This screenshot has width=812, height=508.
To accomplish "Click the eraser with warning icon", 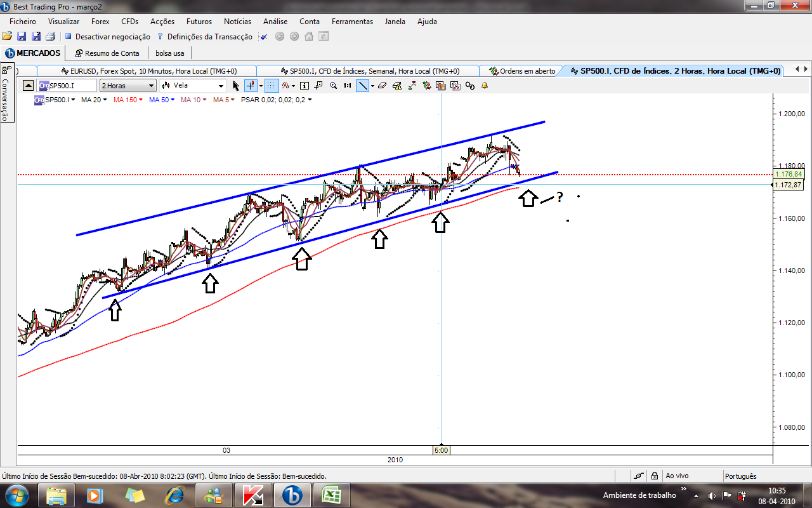I will [x=398, y=86].
